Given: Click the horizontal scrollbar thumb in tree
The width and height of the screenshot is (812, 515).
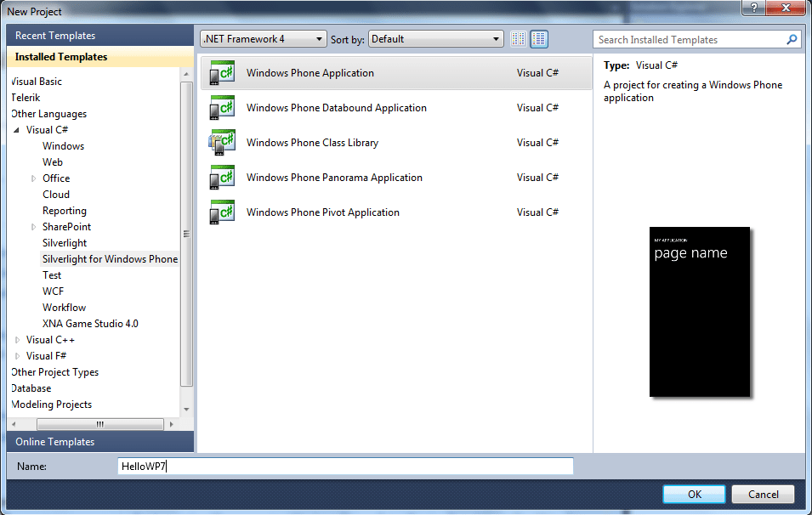Looking at the screenshot, I should coord(100,424).
